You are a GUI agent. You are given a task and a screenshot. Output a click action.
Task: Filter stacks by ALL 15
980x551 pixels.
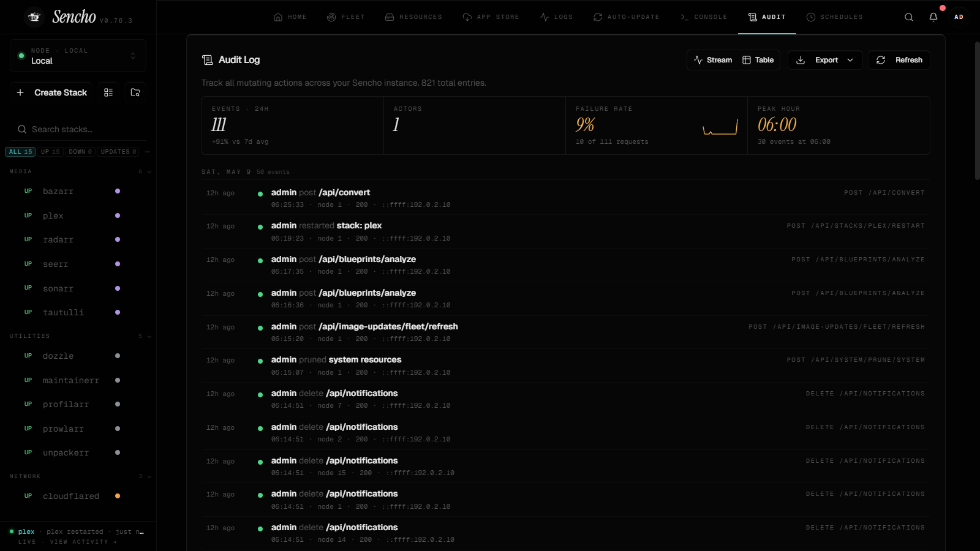21,152
